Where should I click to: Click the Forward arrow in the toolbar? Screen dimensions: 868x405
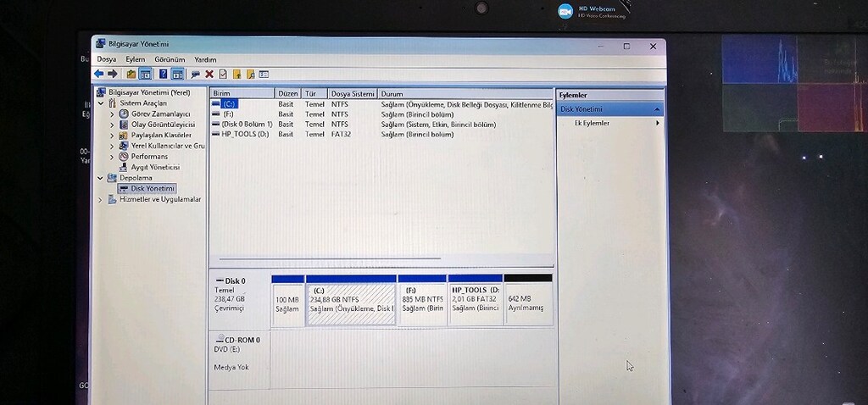coord(113,74)
